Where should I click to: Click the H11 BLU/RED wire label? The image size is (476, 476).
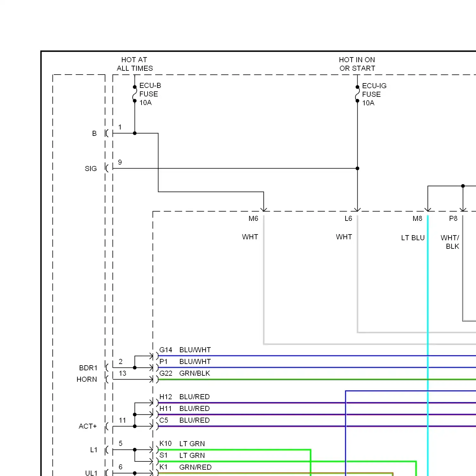184,409
